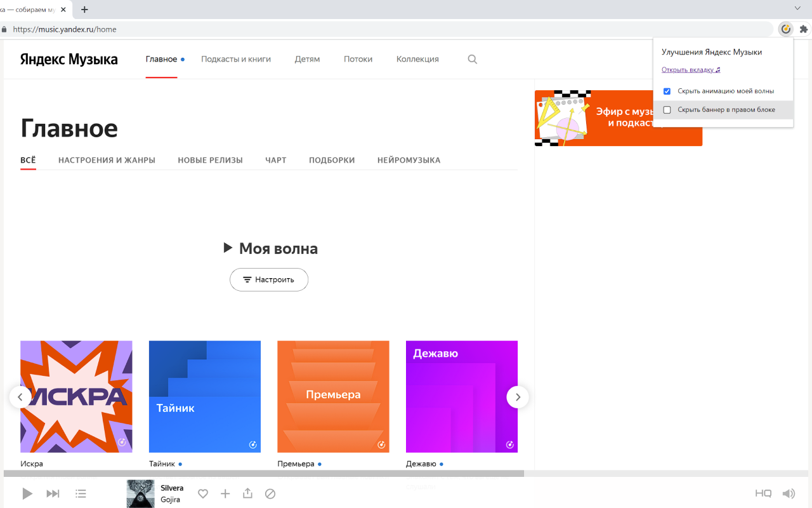Screen dimensions: 812x508
Task: Switch to НАСТРОЕНИЯ И ЖАНРЫ tab
Action: 107,160
